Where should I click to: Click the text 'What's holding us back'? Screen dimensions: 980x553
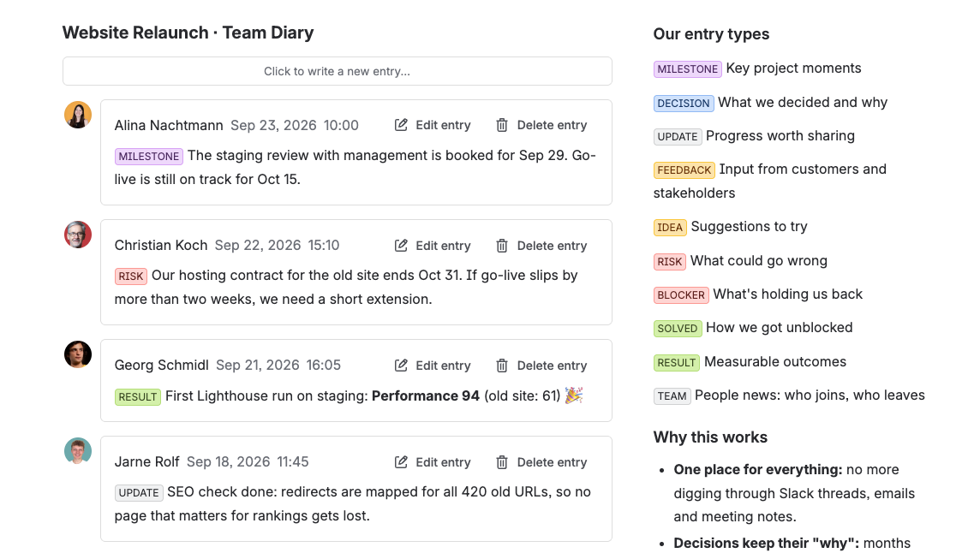pyautogui.click(x=787, y=294)
